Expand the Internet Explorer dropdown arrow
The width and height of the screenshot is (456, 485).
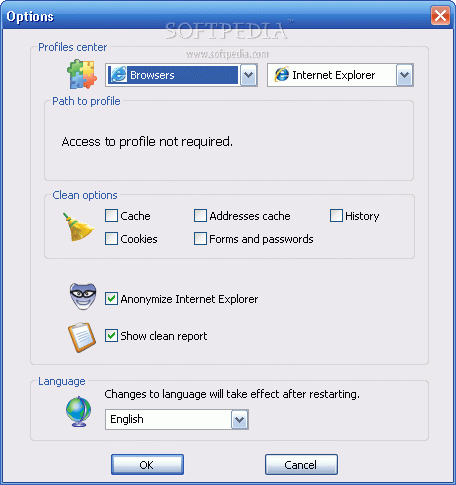coord(404,75)
